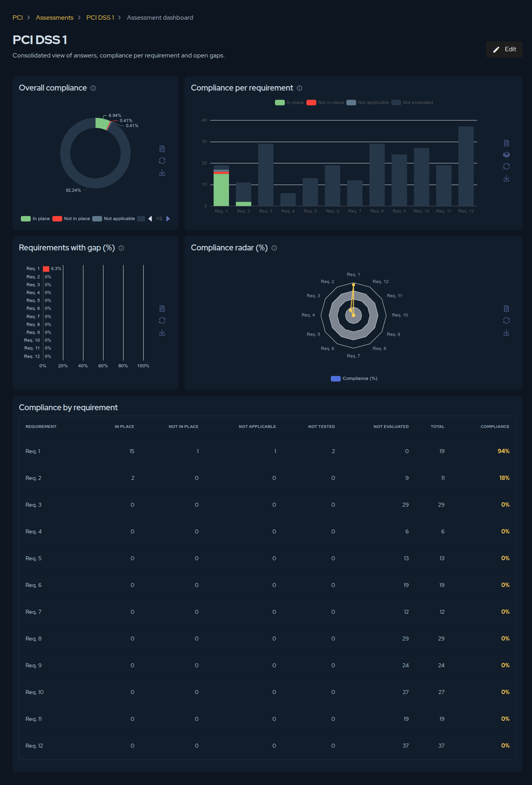Image resolution: width=532 pixels, height=785 pixels.
Task: Download Overall compliance chart as image
Action: tap(162, 173)
